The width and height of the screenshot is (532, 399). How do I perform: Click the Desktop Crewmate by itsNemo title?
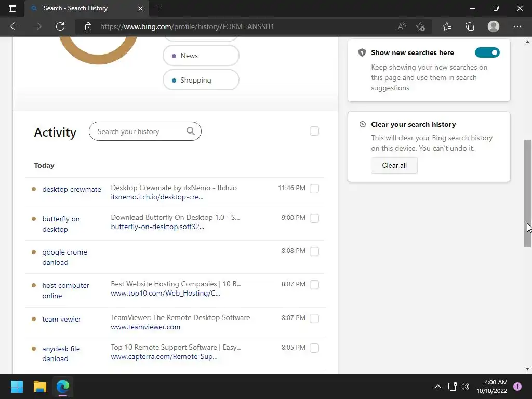174,188
